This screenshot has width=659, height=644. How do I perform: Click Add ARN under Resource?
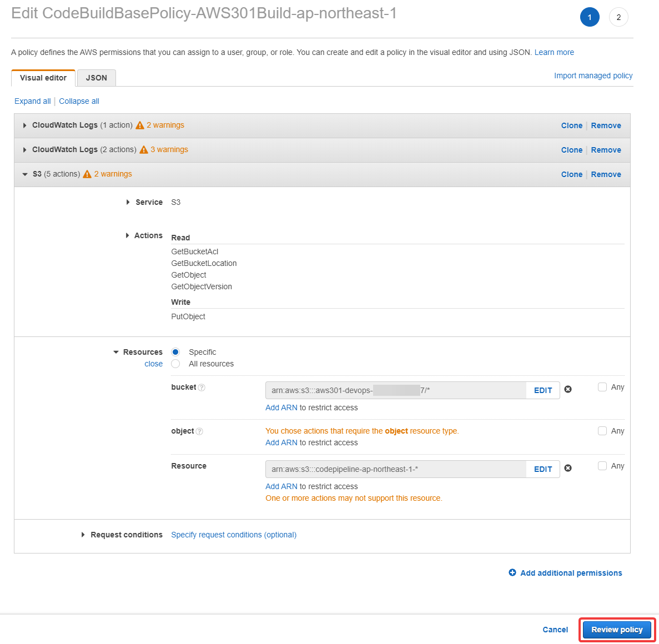point(281,486)
